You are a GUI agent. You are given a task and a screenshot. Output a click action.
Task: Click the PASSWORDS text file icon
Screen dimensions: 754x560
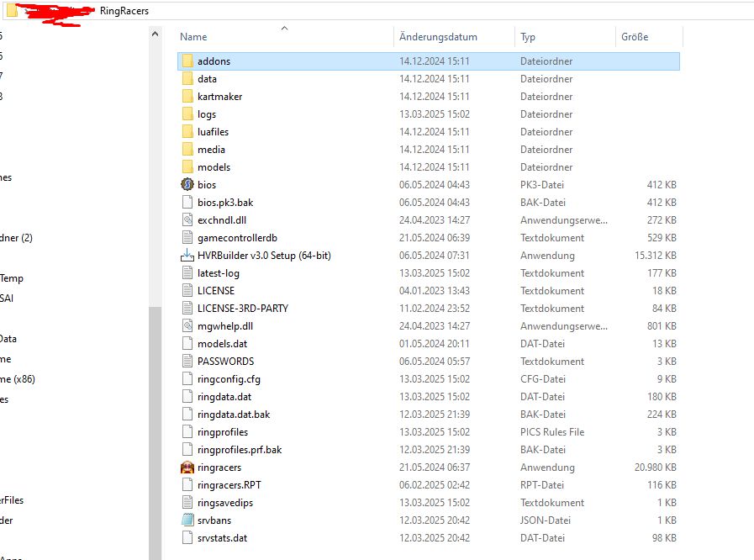point(187,362)
